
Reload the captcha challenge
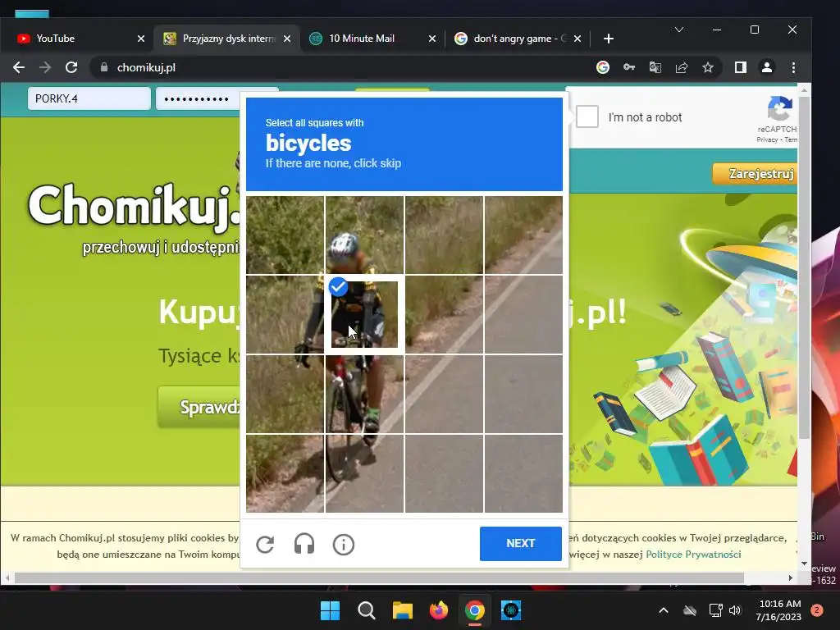pyautogui.click(x=265, y=545)
